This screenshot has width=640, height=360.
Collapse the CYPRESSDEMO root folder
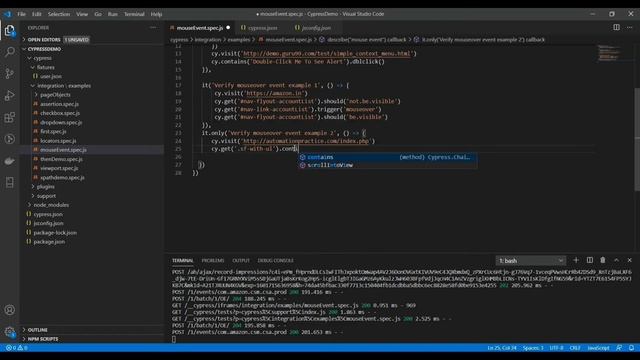44,49
